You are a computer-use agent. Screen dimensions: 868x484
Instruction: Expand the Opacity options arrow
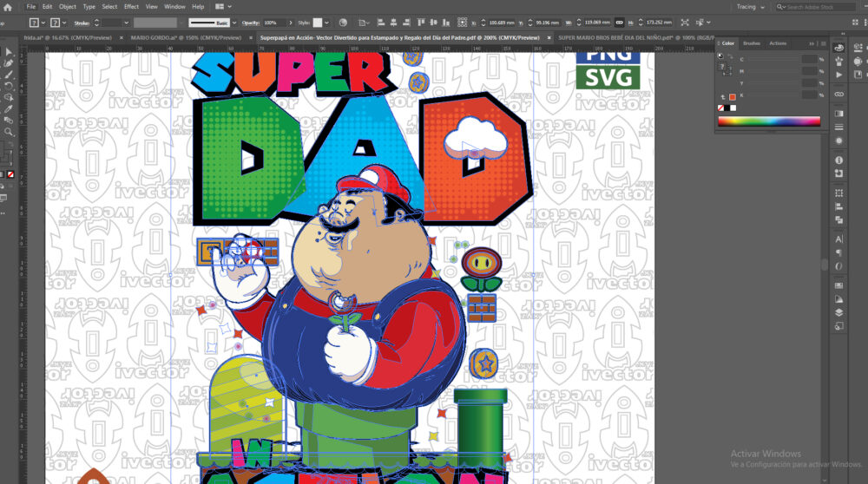tap(291, 23)
